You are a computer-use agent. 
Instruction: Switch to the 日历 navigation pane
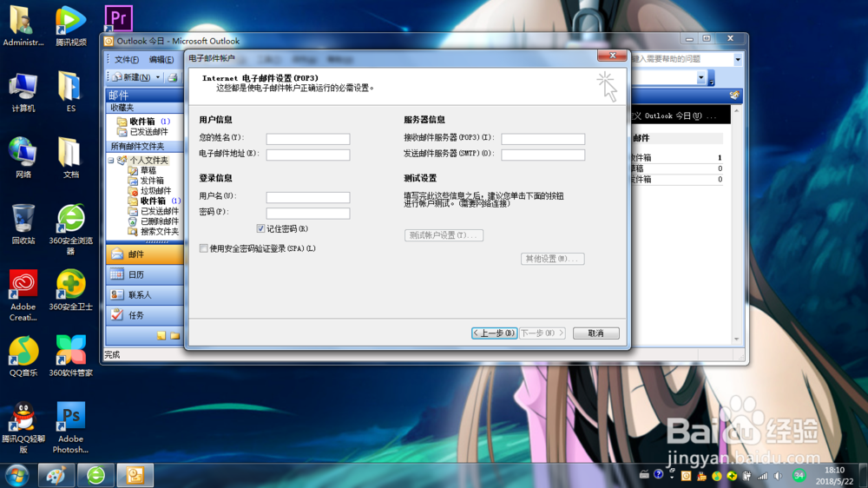[x=144, y=274]
